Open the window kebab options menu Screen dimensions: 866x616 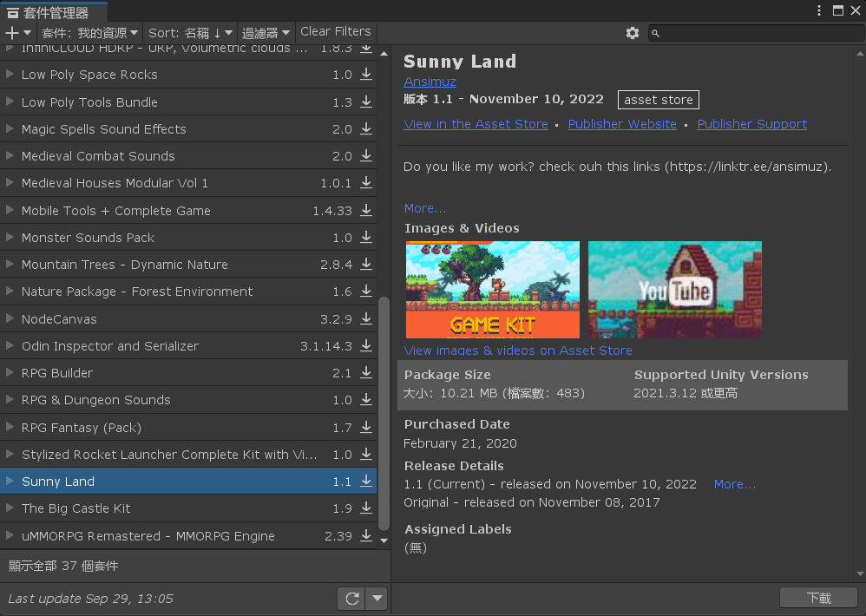pyautogui.click(x=819, y=10)
